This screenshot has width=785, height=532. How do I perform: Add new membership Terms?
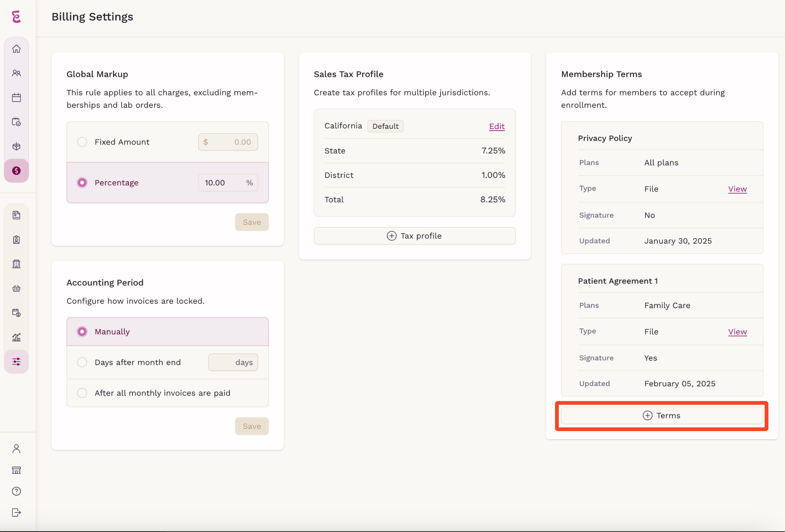click(662, 415)
